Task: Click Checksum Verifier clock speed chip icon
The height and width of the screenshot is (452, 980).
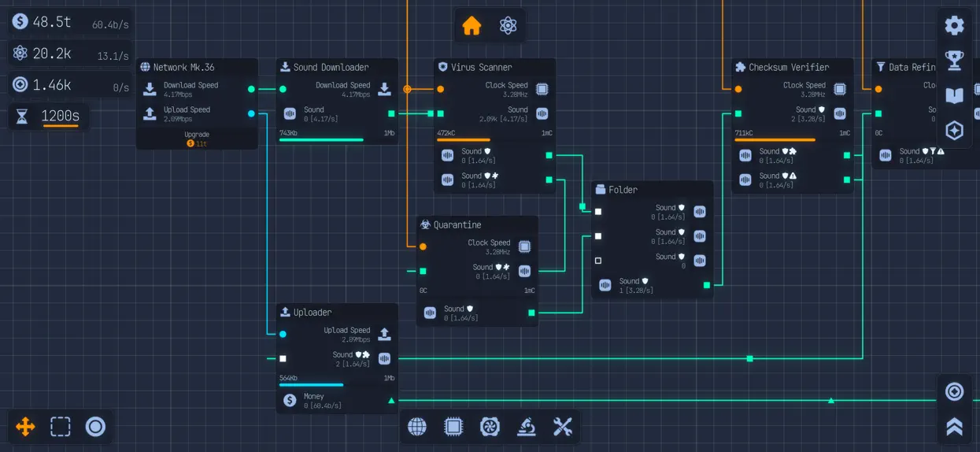Action: (840, 89)
